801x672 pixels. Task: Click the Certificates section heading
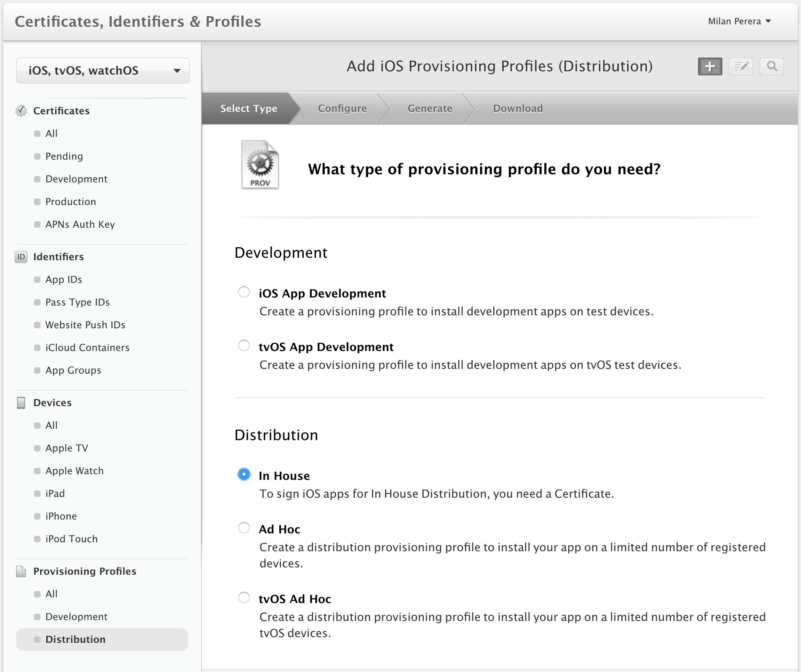61,111
